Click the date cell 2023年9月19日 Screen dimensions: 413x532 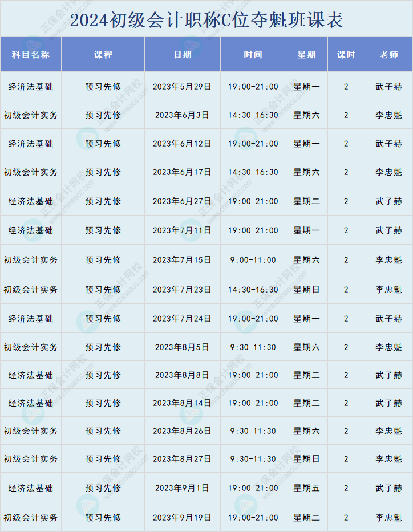(182, 517)
